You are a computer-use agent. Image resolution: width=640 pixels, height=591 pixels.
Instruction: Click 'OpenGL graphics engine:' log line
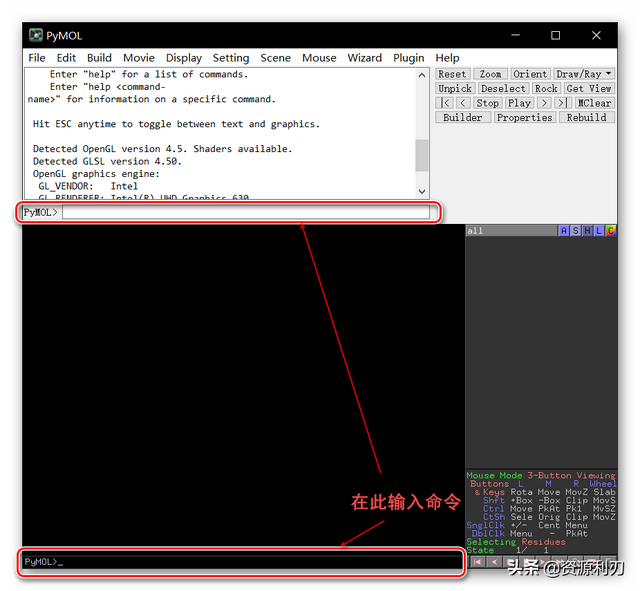(x=96, y=174)
